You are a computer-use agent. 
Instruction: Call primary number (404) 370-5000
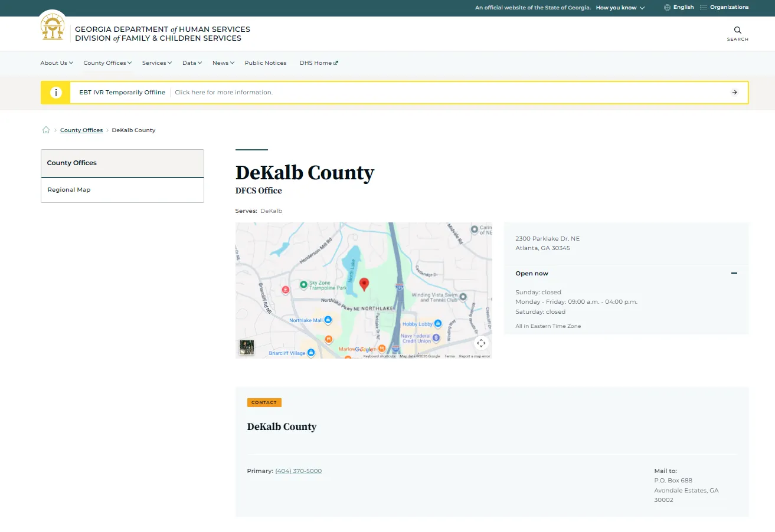[x=298, y=471]
